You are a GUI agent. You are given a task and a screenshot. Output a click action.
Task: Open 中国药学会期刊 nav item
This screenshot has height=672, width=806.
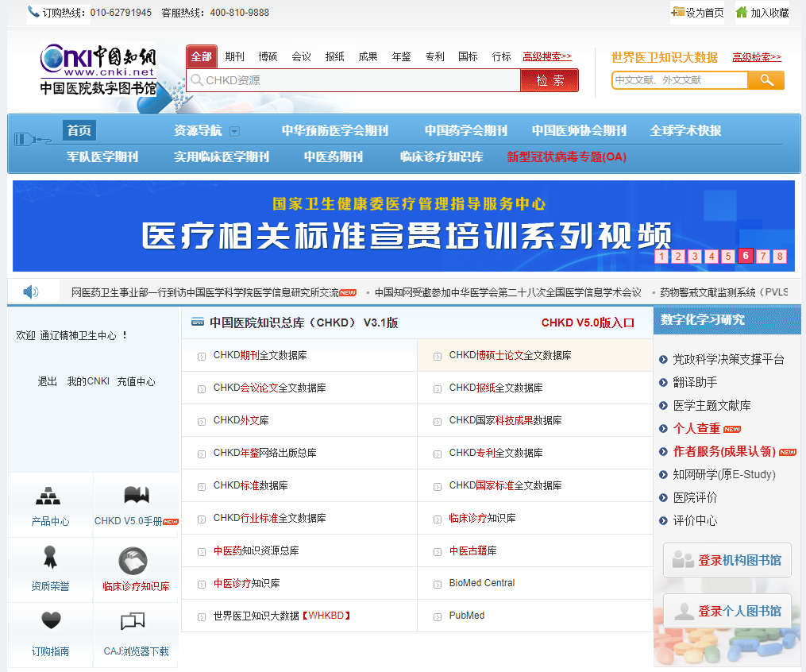465,130
